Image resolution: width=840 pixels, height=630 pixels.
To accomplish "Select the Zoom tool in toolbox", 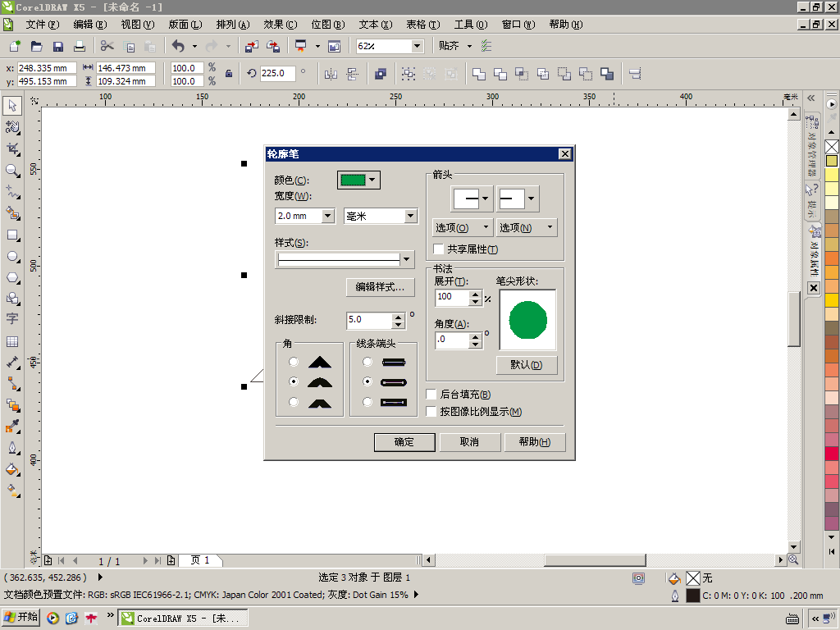I will tap(12, 171).
